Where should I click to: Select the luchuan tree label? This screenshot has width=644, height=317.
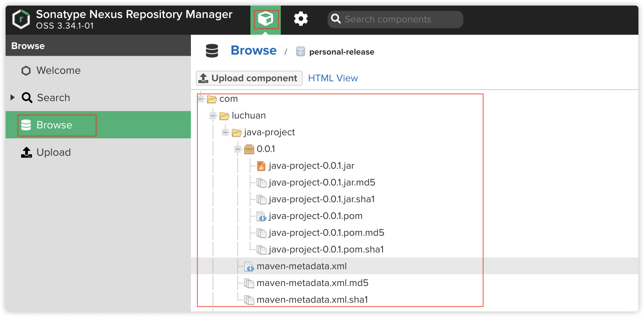(249, 115)
